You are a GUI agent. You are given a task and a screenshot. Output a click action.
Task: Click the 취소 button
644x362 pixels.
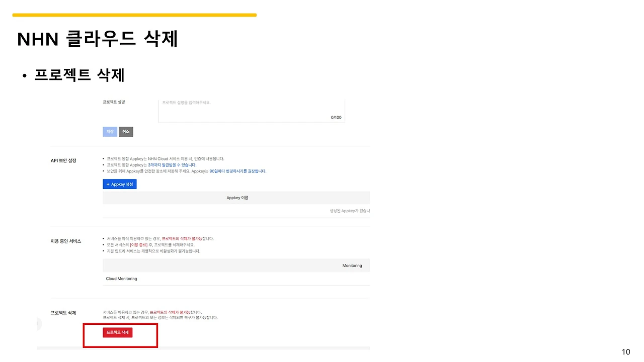[x=126, y=132]
